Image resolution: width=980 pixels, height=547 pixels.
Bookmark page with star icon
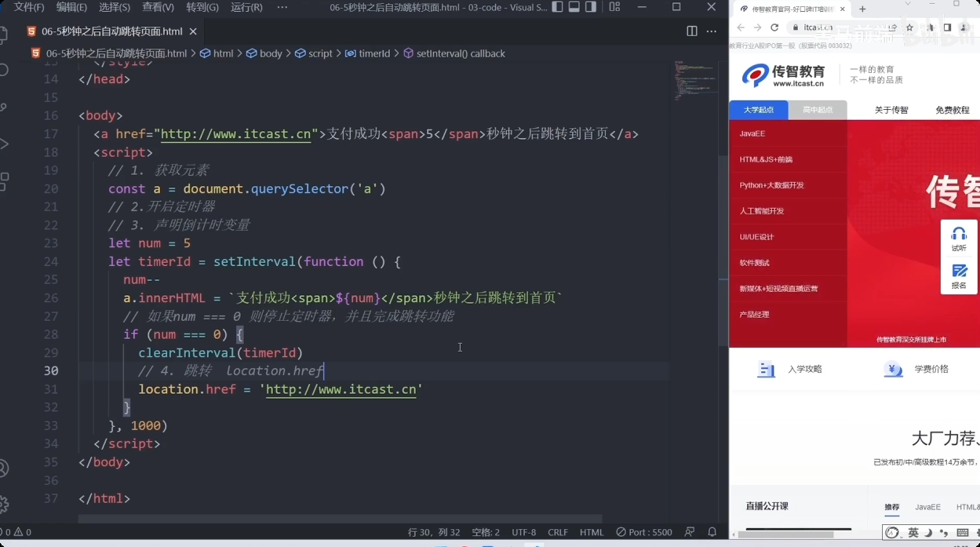909,27
